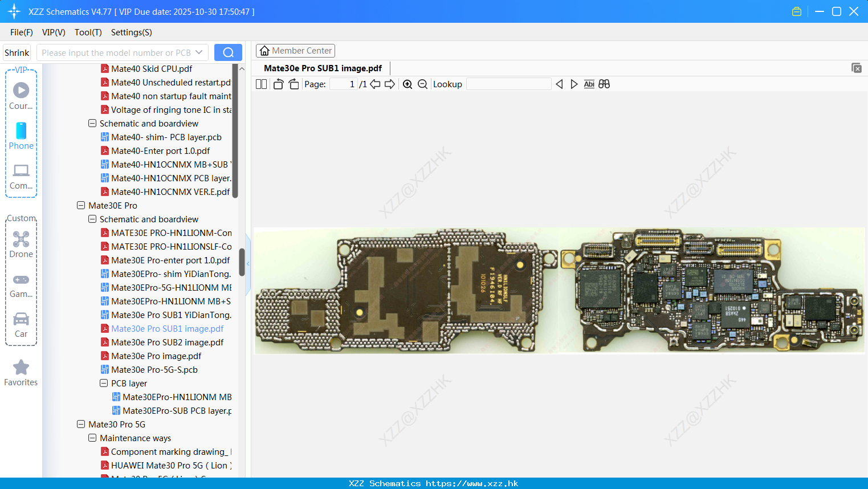Go to the previous page arrow
This screenshot has height=489, width=868.
[375, 84]
